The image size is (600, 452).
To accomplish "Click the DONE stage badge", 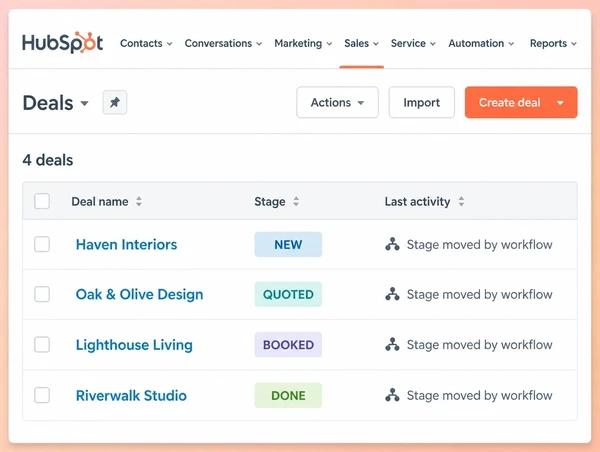I will [x=288, y=395].
